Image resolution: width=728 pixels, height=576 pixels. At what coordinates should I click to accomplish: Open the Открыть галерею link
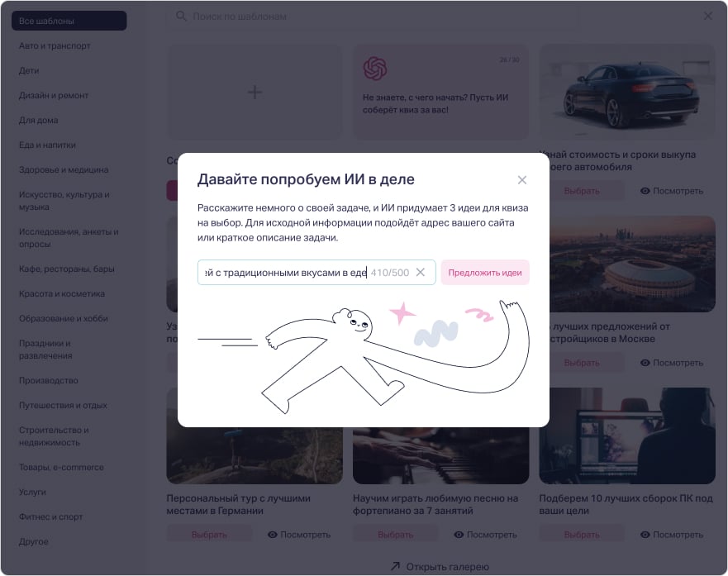(x=447, y=566)
